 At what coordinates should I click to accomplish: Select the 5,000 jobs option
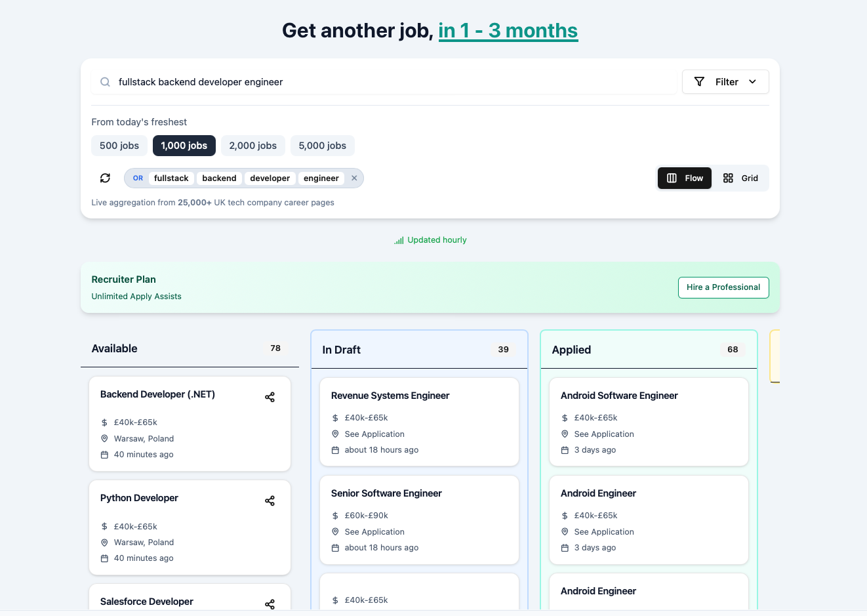[322, 146]
